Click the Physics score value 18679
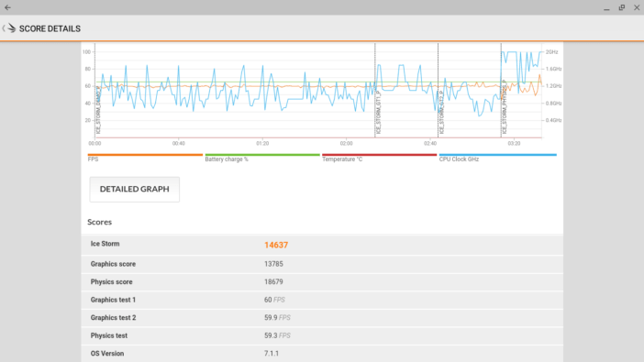This screenshot has width=644, height=362. (273, 282)
